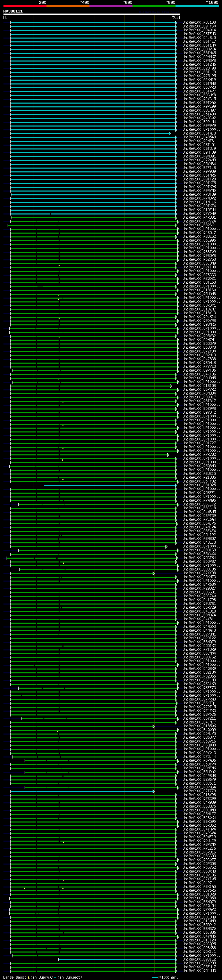Viewport: 222px width, 980px height.
Task: Select hit label UniRef100_C6TAJ3
Action: pyautogui.click(x=199, y=133)
